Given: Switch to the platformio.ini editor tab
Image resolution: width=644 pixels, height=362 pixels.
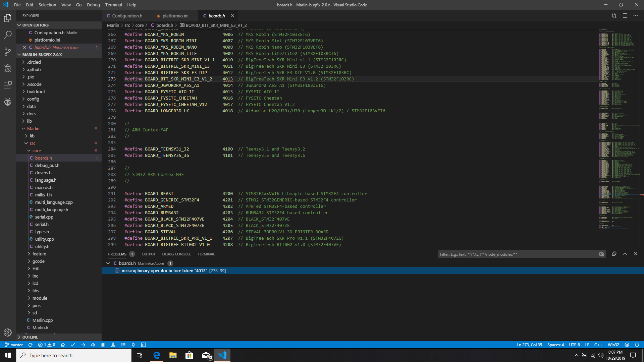Looking at the screenshot, I should 175,16.
